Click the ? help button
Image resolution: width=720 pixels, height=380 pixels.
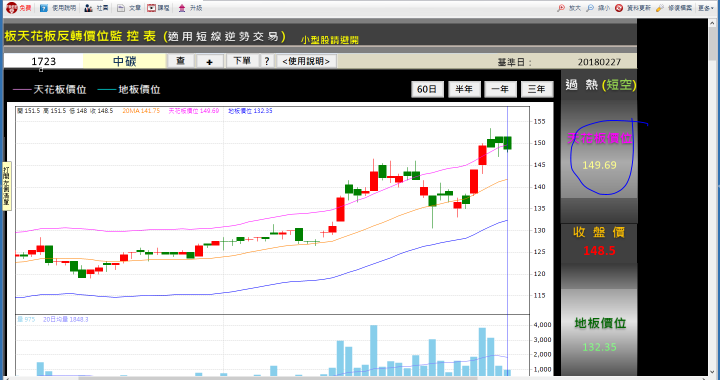point(267,61)
